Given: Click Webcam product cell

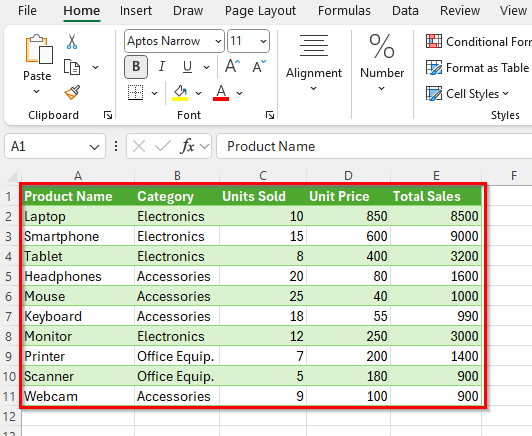Looking at the screenshot, I should pos(78,396).
